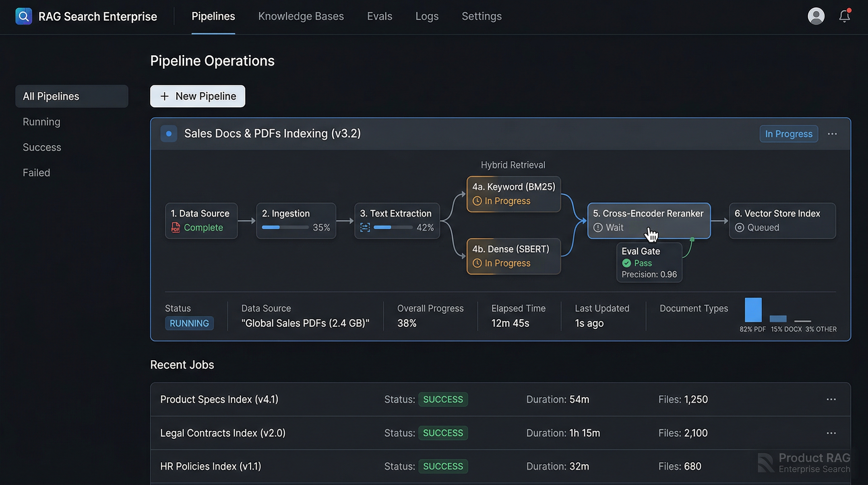Open the three-dot menu on the pipeline card

click(832, 134)
